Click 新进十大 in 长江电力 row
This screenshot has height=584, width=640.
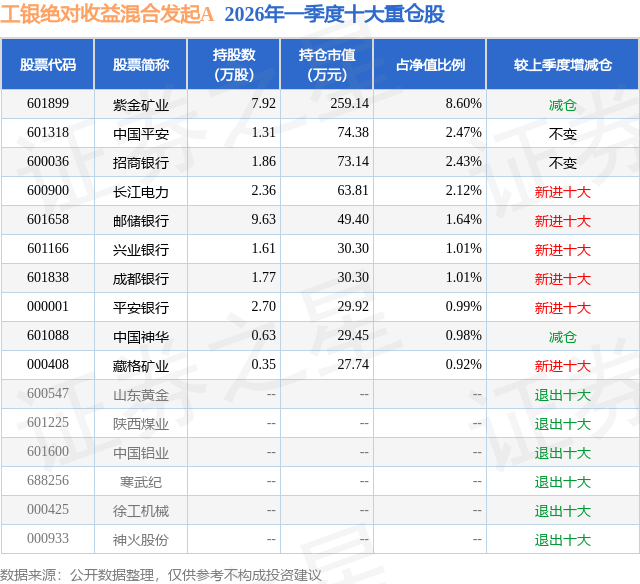click(563, 192)
